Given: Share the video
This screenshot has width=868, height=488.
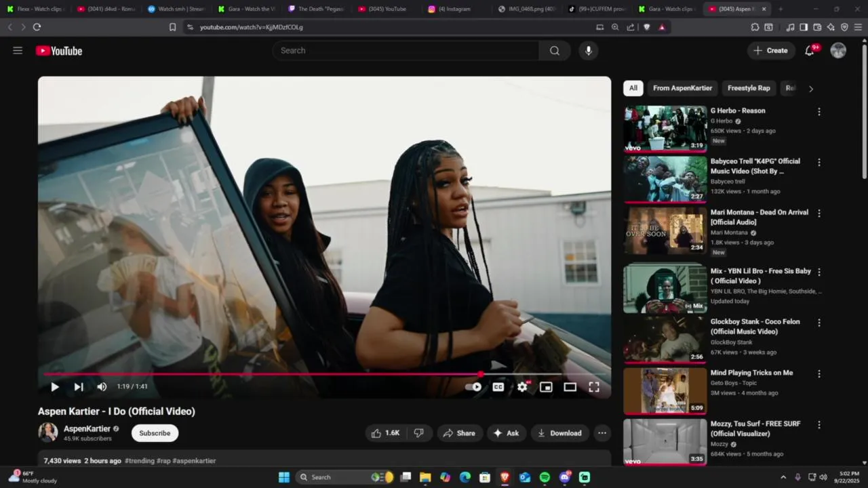Looking at the screenshot, I should point(459,433).
